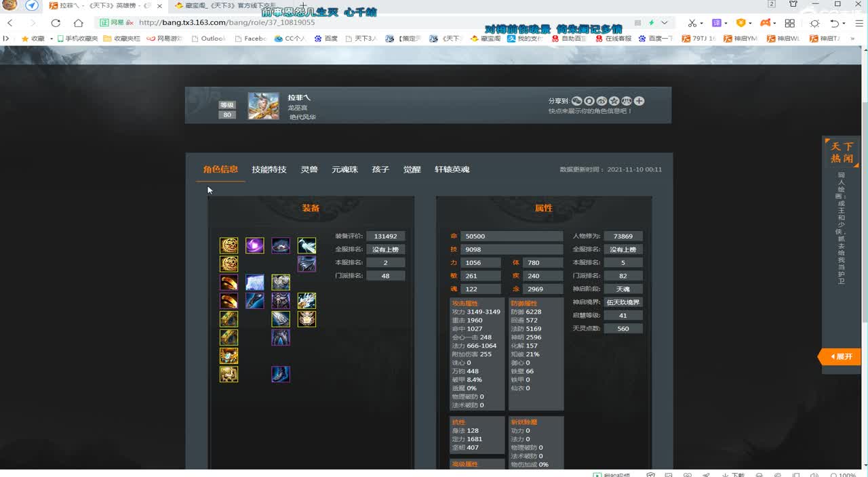Click the gold gem necklace icon
The image size is (868, 477).
229,355
